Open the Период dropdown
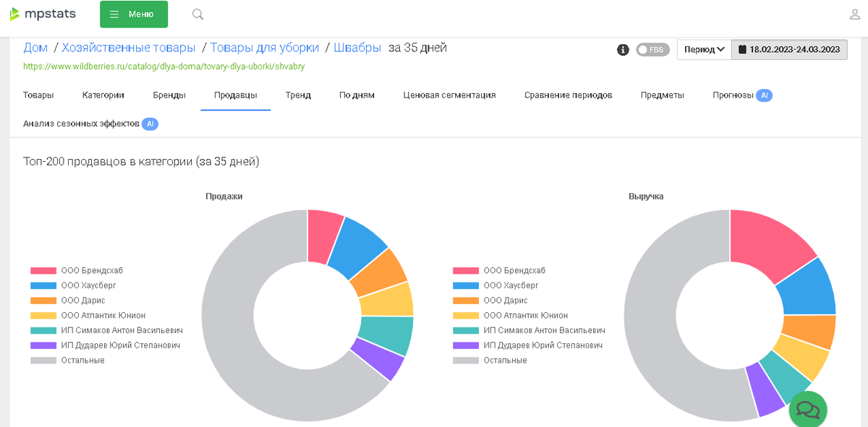This screenshot has height=427, width=868. coord(705,50)
